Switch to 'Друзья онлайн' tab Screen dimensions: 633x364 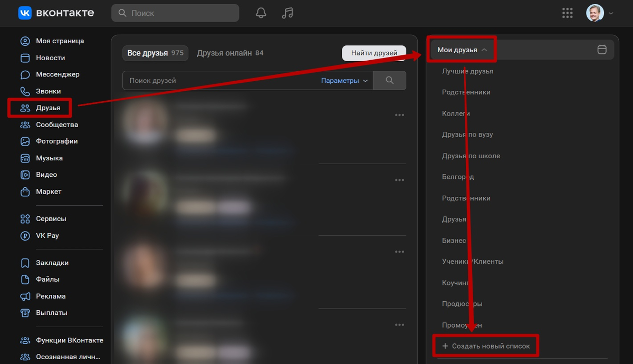pos(230,53)
